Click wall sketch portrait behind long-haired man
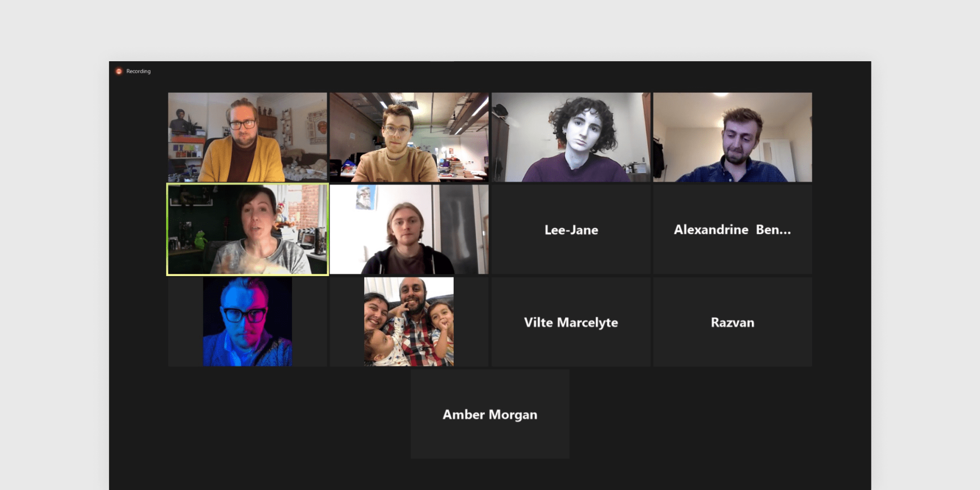 coord(366,198)
